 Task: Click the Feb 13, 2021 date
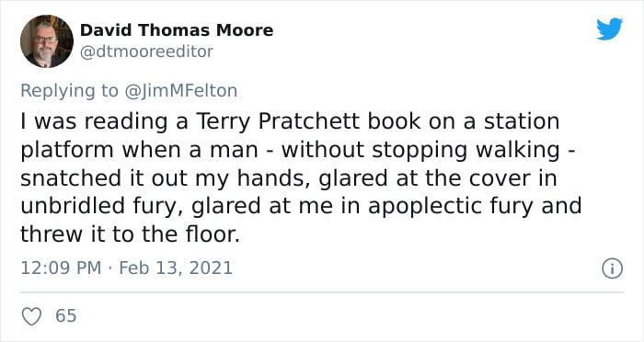[176, 268]
